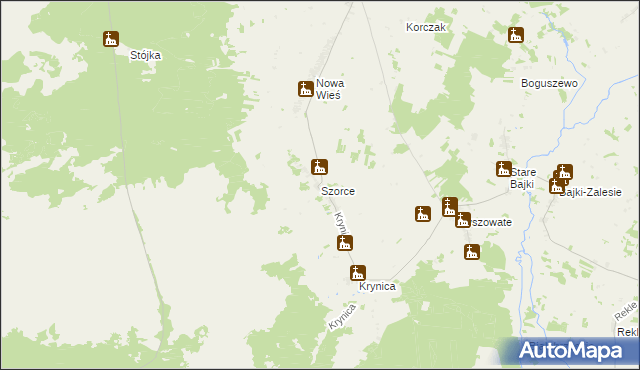Click the Szorce village label

[x=338, y=191]
